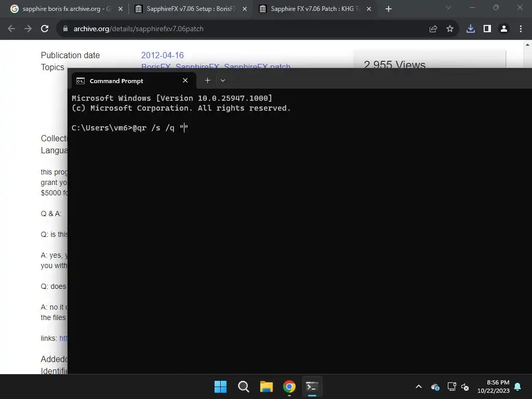Go forward in Chrome browser
The height and width of the screenshot is (399, 532).
tap(28, 29)
